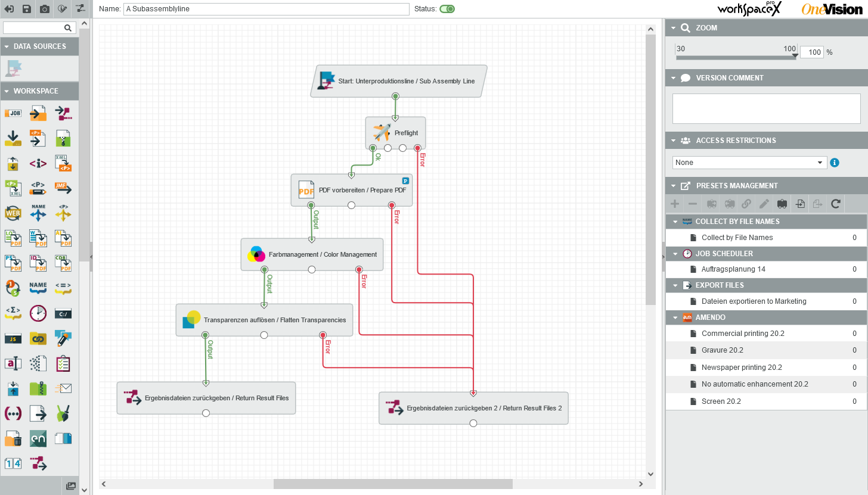Select Dateien exportieren to Marketing preset
The height and width of the screenshot is (495, 868).
point(754,301)
